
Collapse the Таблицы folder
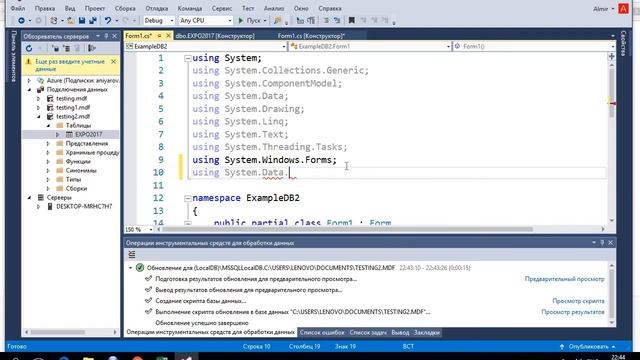tap(48, 125)
